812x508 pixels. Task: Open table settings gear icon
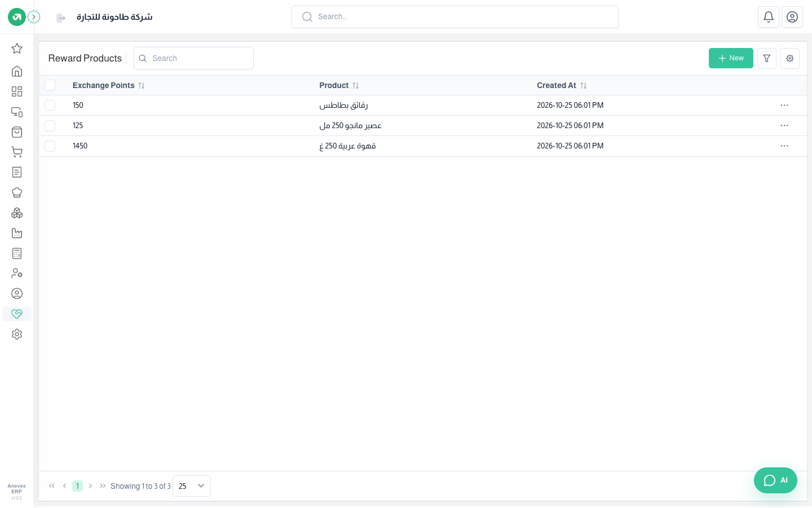click(x=790, y=58)
